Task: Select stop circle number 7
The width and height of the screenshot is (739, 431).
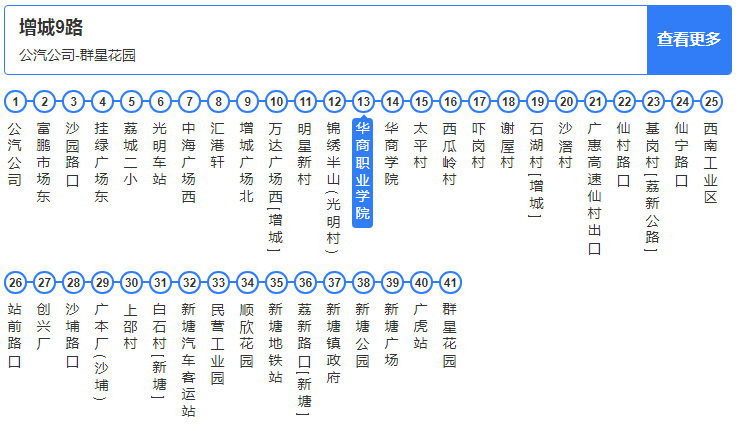Action: [x=189, y=101]
